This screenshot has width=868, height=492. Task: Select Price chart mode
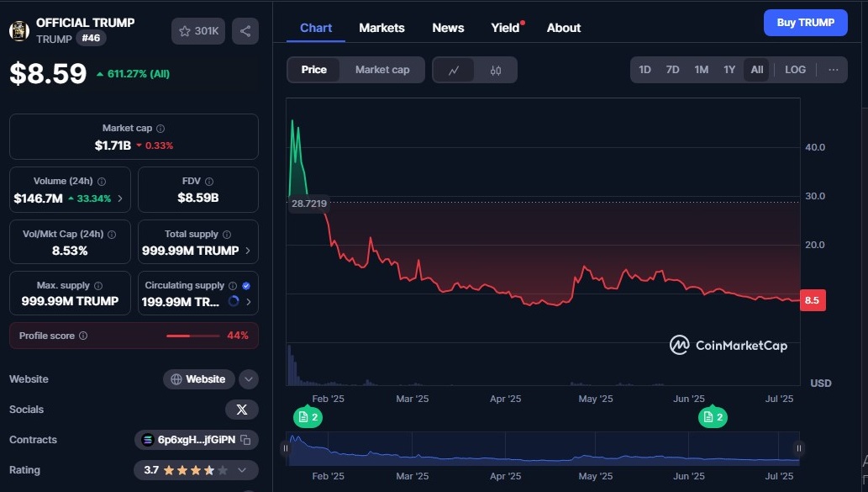[314, 70]
